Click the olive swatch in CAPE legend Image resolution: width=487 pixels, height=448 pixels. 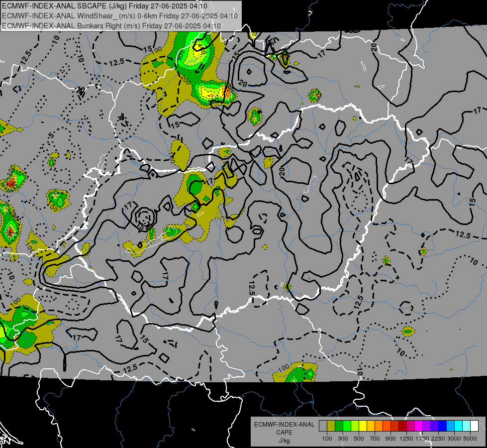[x=331, y=426]
